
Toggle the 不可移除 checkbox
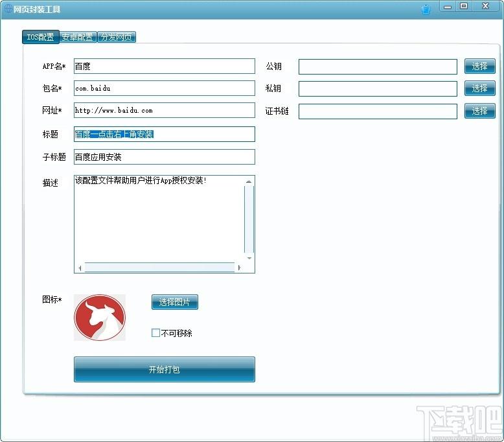click(x=155, y=333)
